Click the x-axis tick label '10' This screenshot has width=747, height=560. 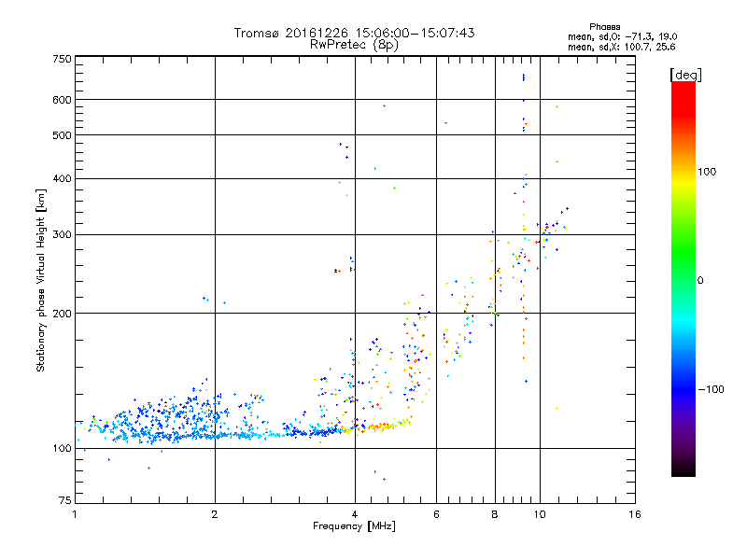pos(540,514)
